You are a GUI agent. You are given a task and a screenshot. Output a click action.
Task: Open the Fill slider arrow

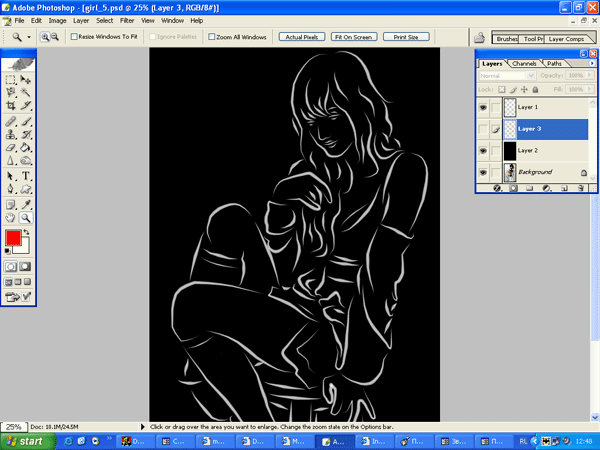click(x=589, y=89)
